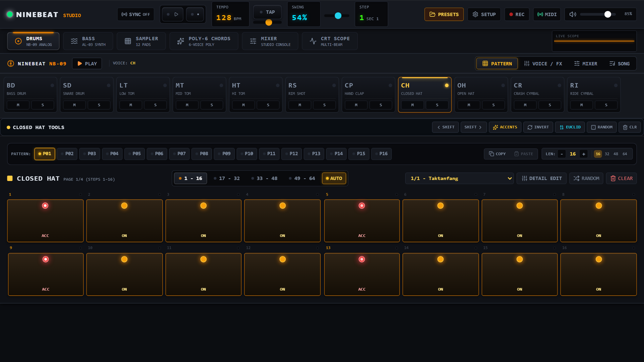Adjust the cyan swing slider
The image size is (644, 362).
[338, 16]
